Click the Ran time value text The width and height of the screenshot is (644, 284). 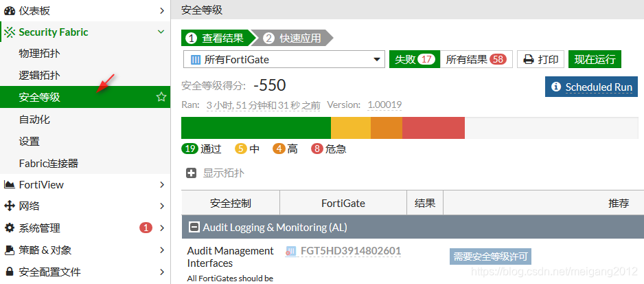click(x=263, y=105)
